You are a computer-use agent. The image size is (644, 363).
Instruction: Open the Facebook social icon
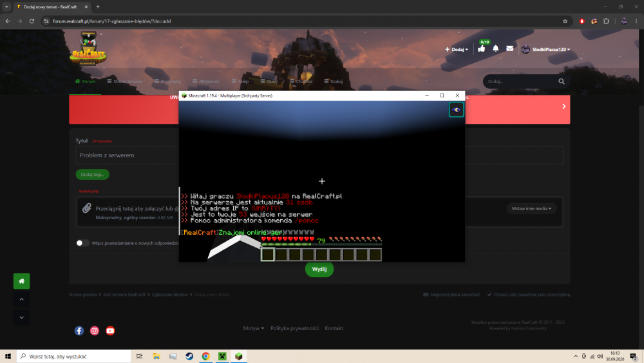pyautogui.click(x=79, y=331)
